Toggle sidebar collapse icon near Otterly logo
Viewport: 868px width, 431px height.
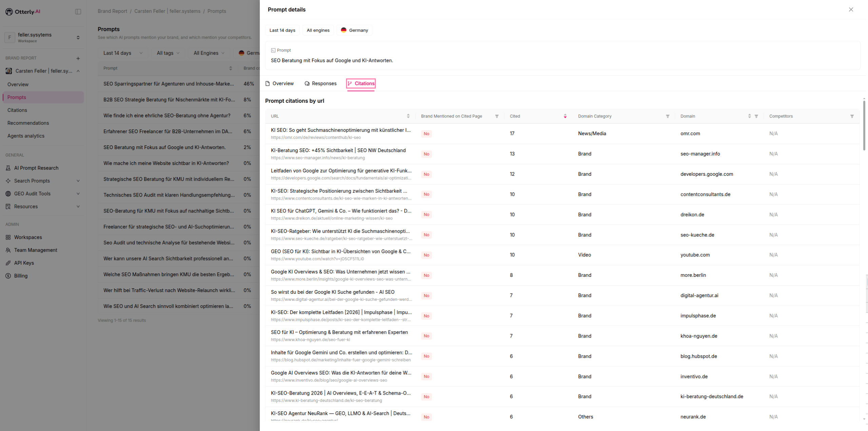pyautogui.click(x=78, y=12)
